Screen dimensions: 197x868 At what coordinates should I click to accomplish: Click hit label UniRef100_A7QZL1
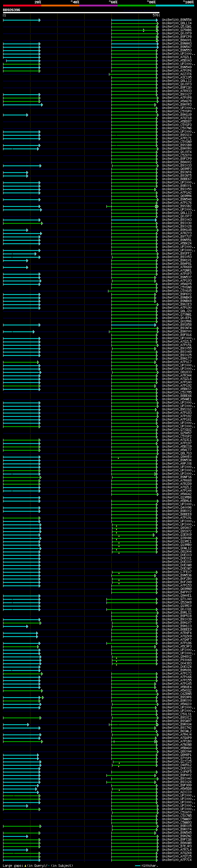(x=177, y=57)
